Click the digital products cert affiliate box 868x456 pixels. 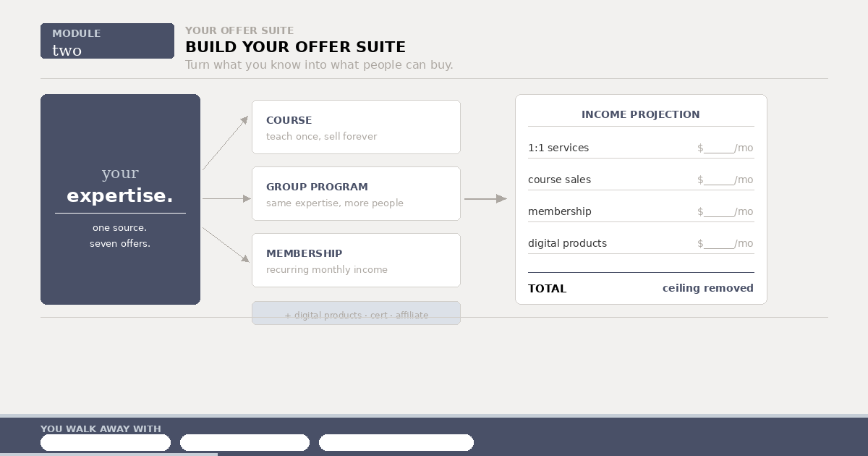pos(356,313)
